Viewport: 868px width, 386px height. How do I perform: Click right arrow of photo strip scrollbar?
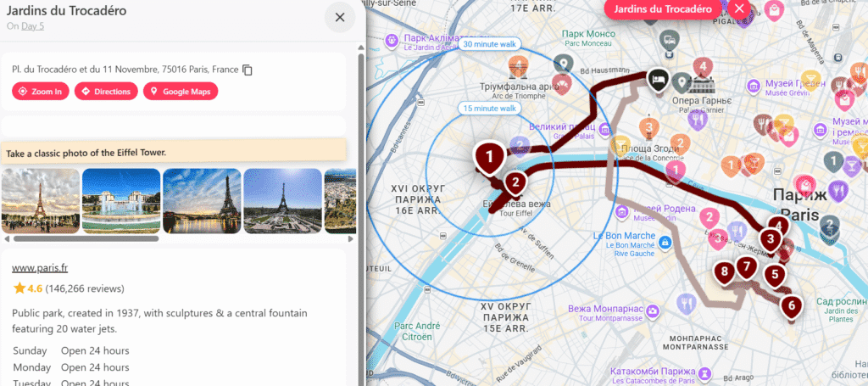point(350,239)
